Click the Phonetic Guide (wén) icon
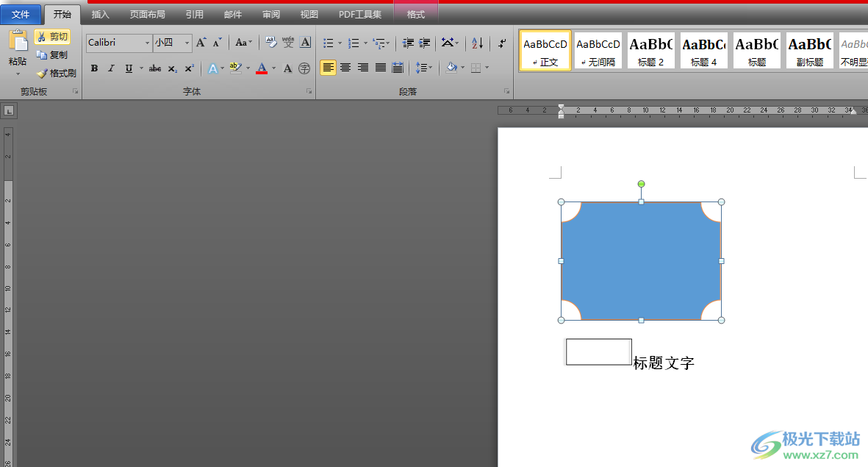This screenshot has width=868, height=467. point(288,43)
